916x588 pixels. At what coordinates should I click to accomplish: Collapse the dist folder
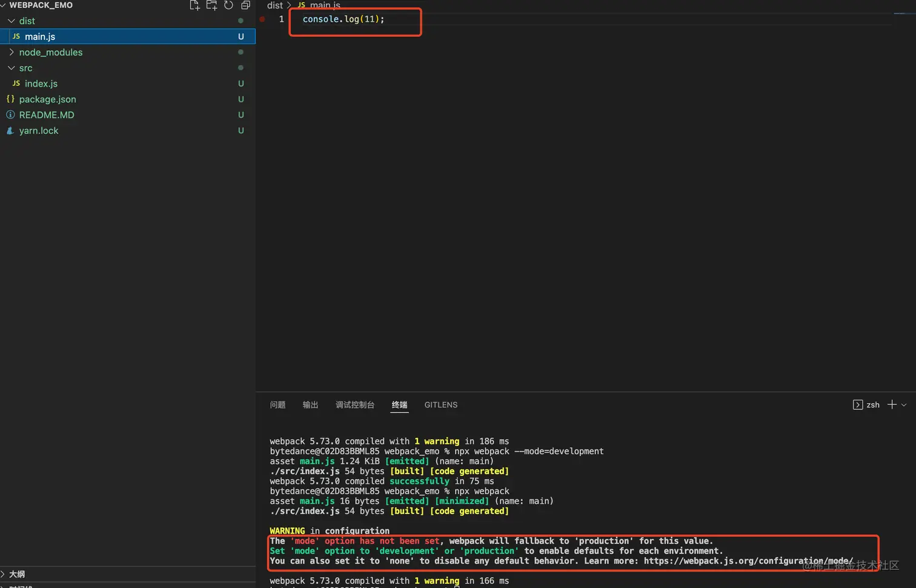[x=11, y=21]
